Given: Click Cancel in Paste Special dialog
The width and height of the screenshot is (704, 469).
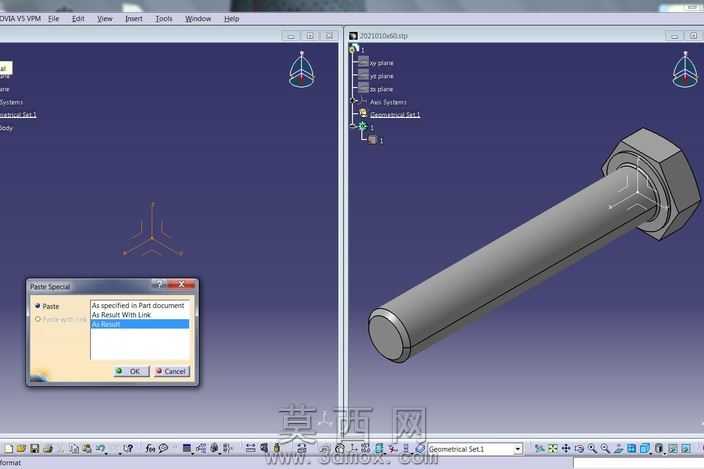Looking at the screenshot, I should [x=172, y=371].
